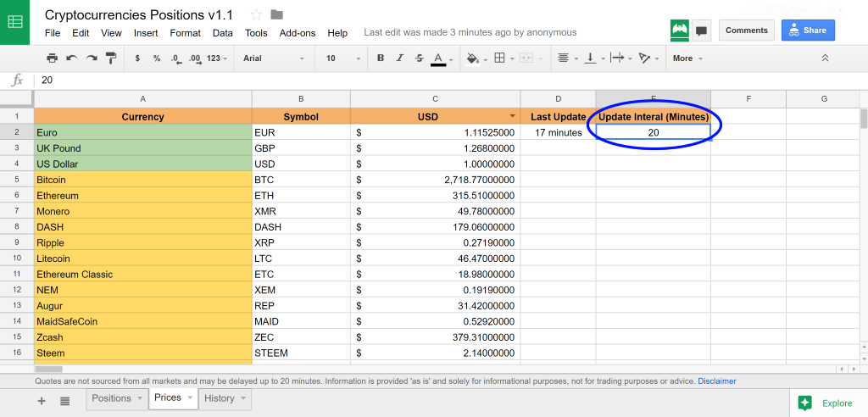This screenshot has height=417, width=868.
Task: Click the blue Share button
Action: (x=808, y=31)
